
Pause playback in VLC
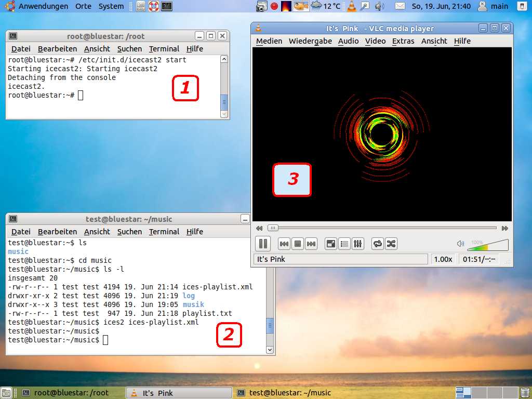click(263, 243)
